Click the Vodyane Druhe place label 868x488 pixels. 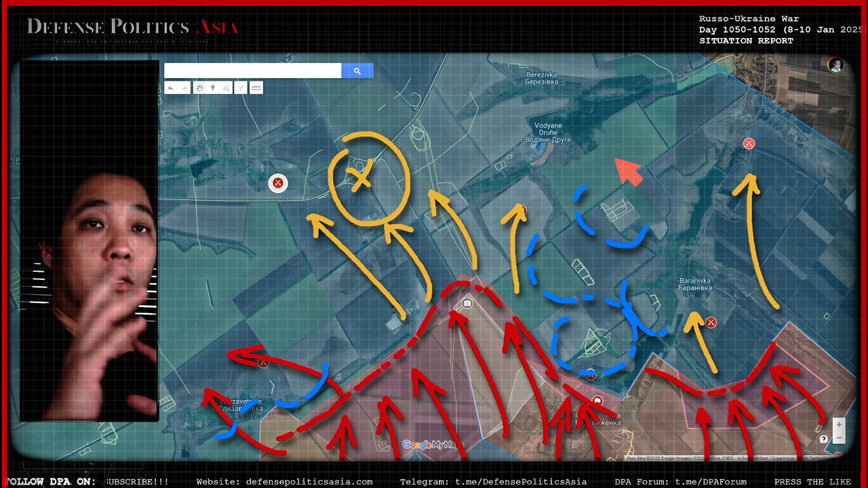(548, 132)
